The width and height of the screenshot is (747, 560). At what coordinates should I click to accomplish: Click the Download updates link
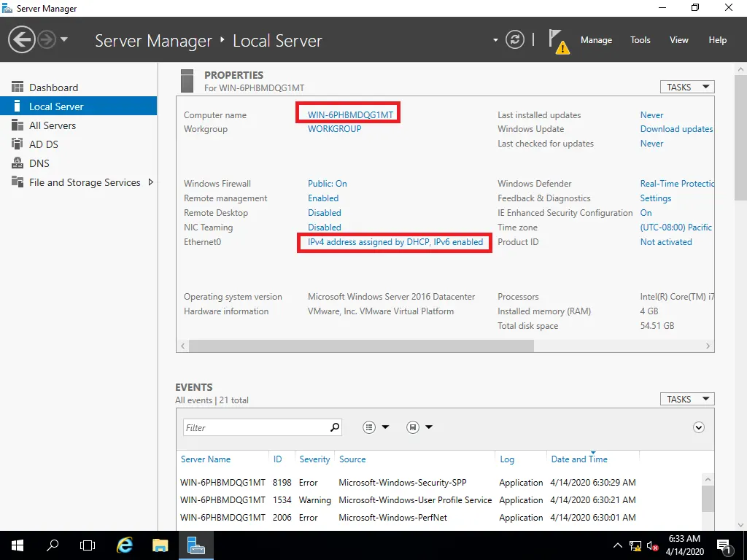click(x=676, y=129)
